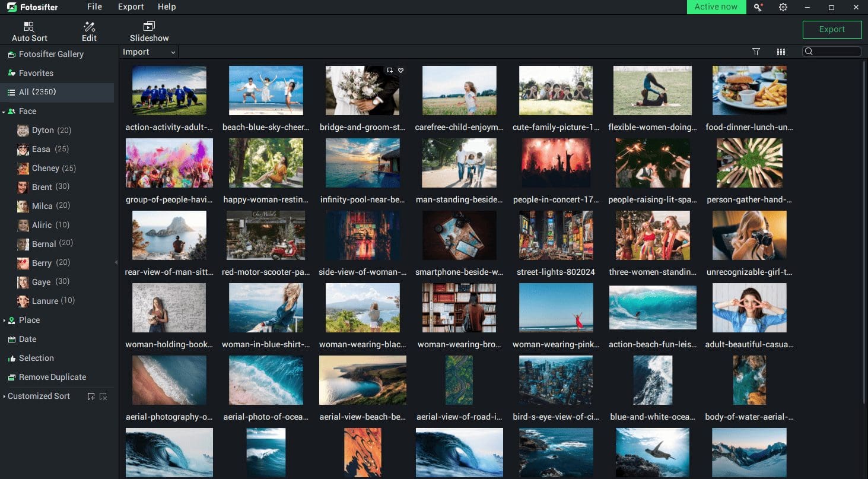
Task: Open the Edit tool
Action: 89,31
